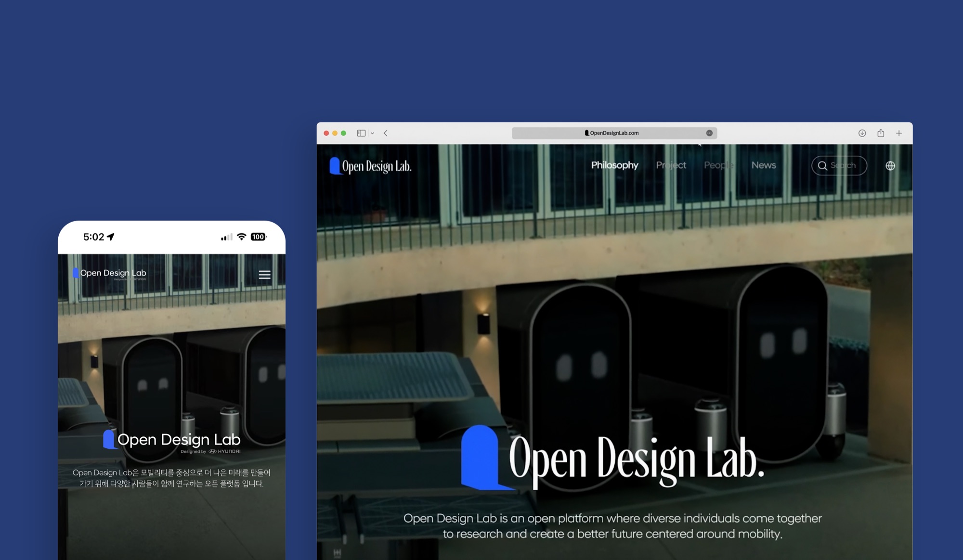Close the Safari window with the red button
The height and width of the screenshot is (560, 963).
click(x=326, y=133)
